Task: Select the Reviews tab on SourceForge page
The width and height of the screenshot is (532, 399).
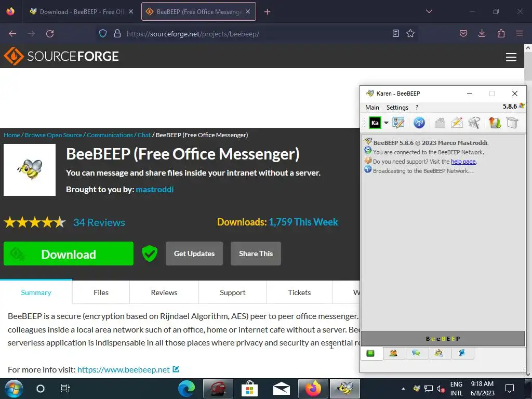Action: (x=164, y=292)
